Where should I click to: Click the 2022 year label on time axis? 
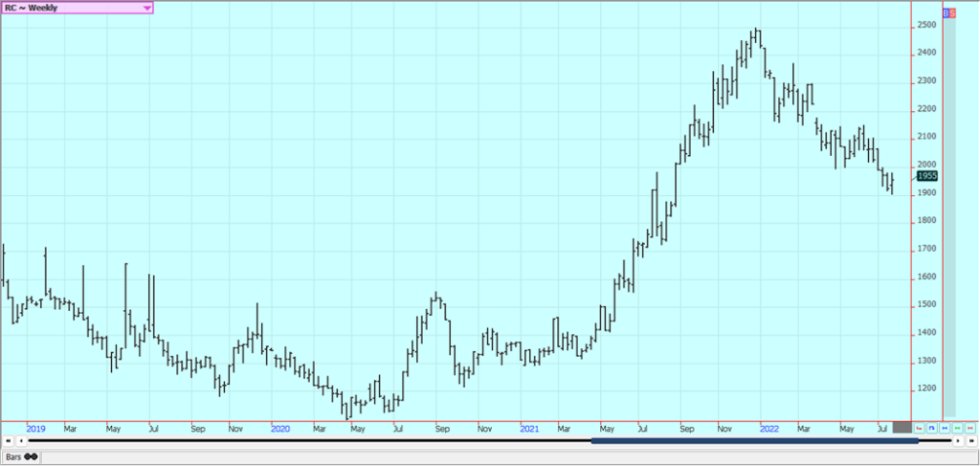coord(768,429)
